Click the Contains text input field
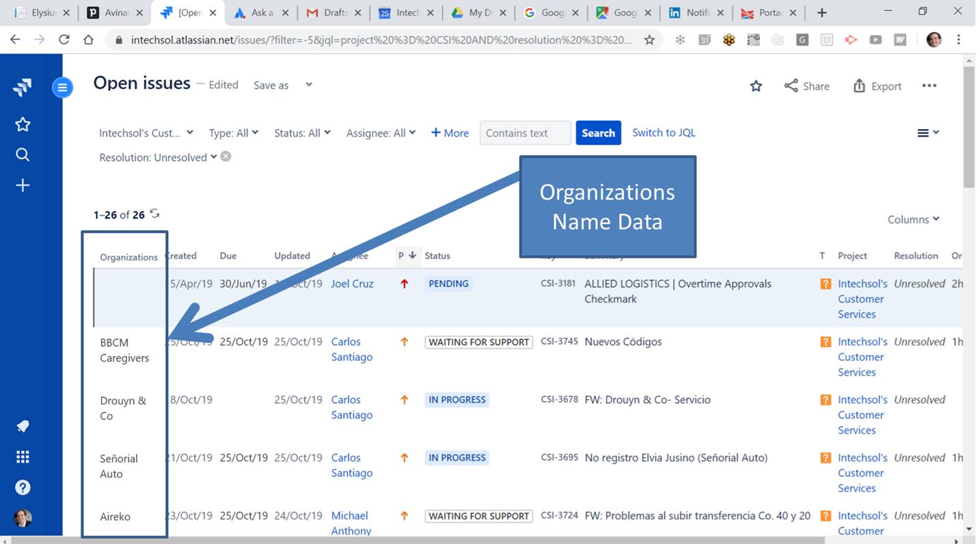980x544 pixels. pyautogui.click(x=525, y=133)
